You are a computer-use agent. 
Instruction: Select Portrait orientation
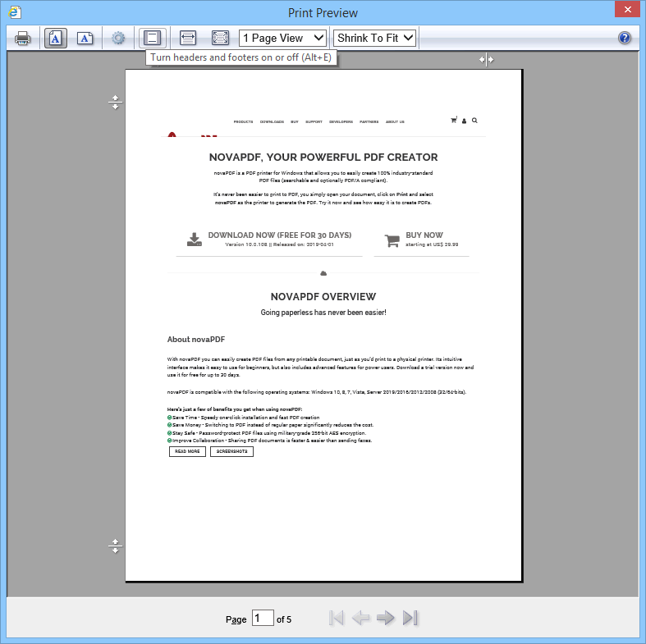pos(56,39)
